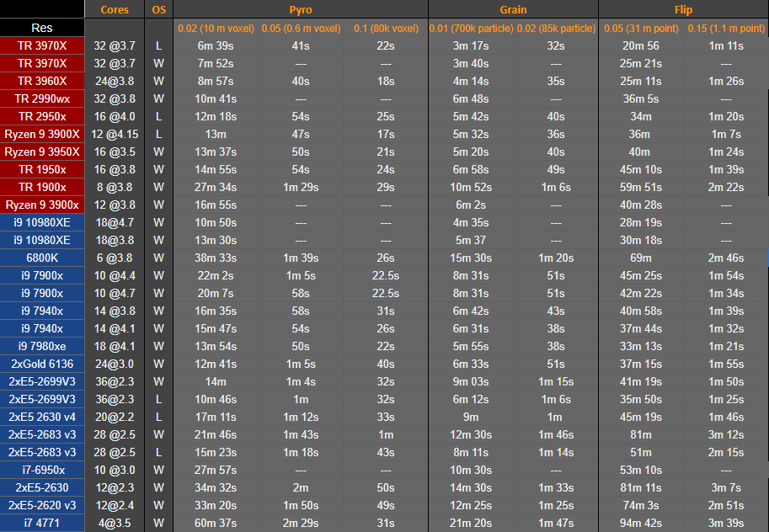Click the 0.02 (85k particle) subheader

556,29
